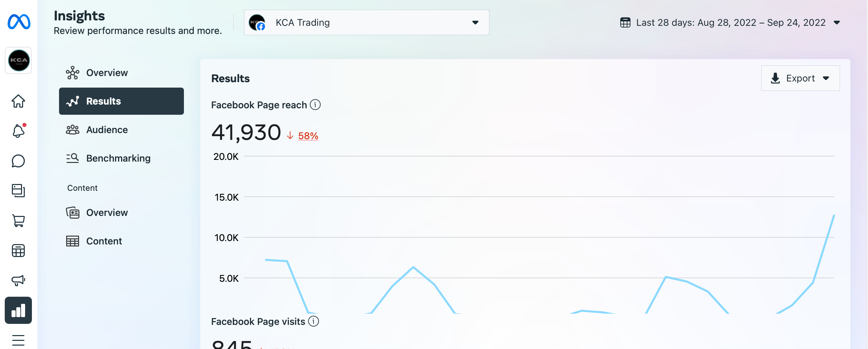
Task: Click the 58% reach change link
Action: click(308, 136)
